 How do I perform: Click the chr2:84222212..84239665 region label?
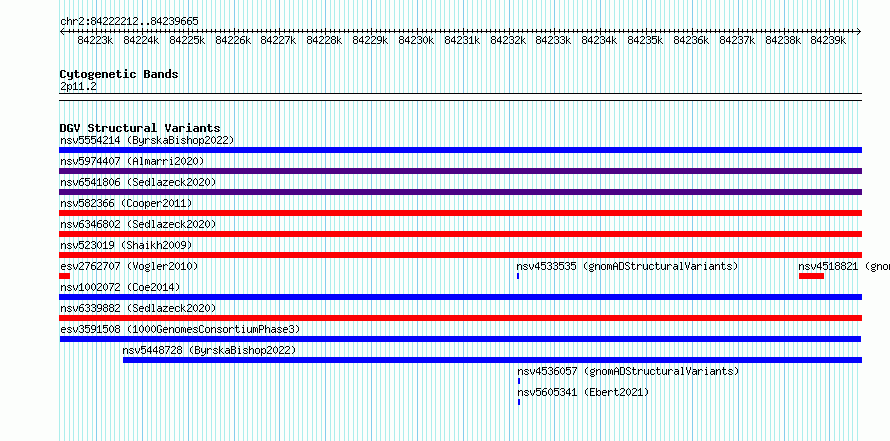click(129, 21)
